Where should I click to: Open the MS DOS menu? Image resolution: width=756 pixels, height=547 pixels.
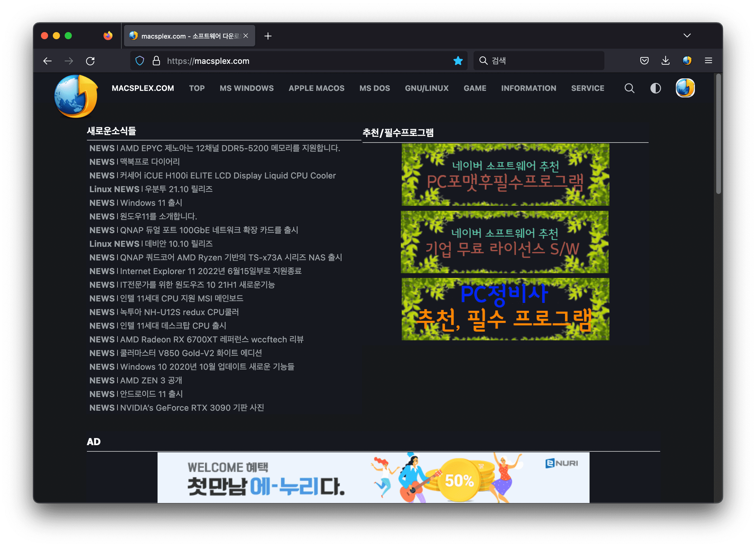[375, 88]
